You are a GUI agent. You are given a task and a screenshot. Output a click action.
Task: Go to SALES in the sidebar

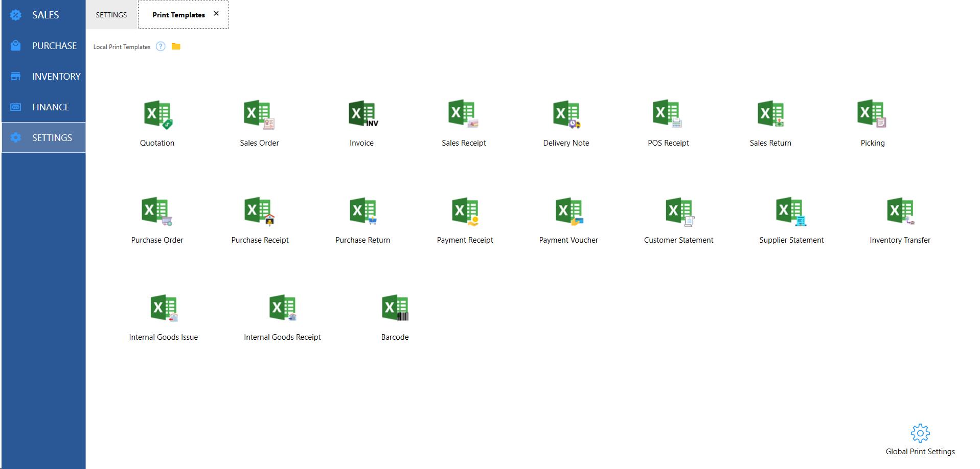[45, 15]
